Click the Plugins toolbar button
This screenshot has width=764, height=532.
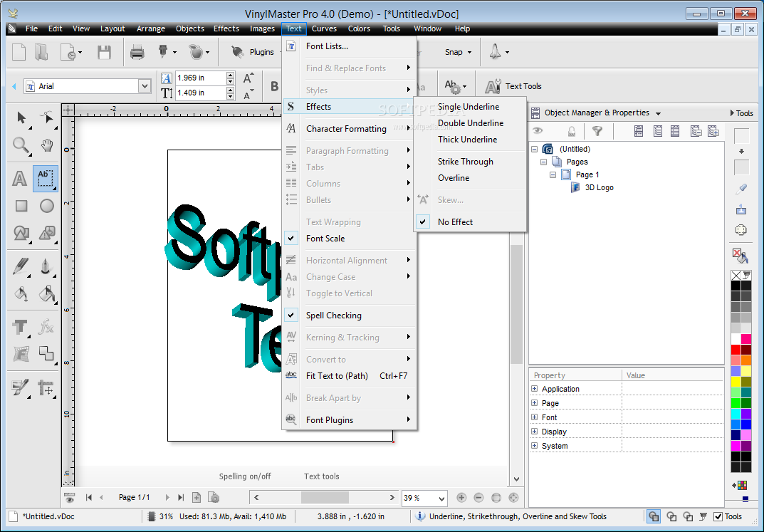(x=253, y=52)
